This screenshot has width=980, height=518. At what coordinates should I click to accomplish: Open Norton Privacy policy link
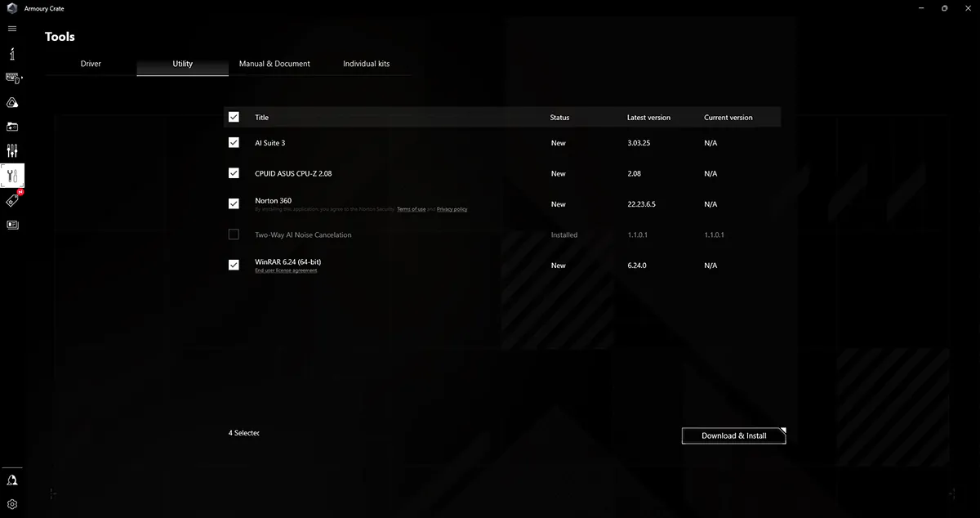click(452, 210)
